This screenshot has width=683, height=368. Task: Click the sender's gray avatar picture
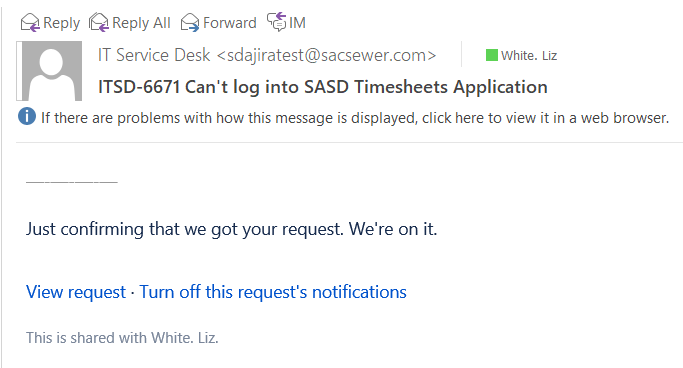click(x=49, y=71)
